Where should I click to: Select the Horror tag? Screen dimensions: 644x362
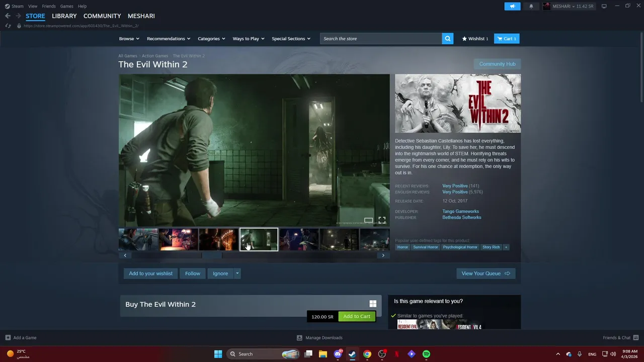click(x=403, y=247)
